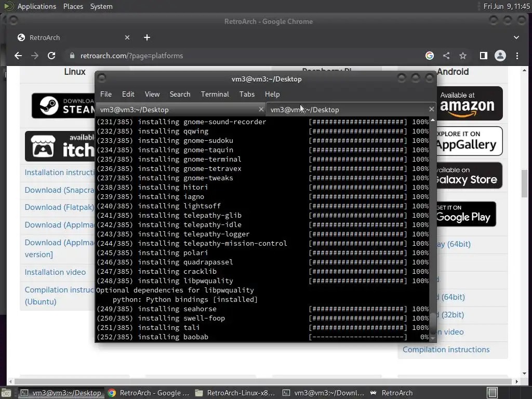The image size is (532, 399).
Task: Open the terminal Edit menu
Action: point(128,94)
